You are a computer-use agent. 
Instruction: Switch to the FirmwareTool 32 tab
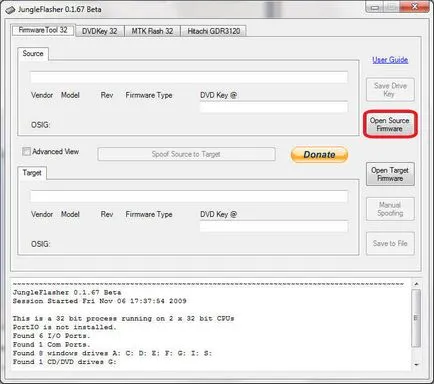(43, 30)
